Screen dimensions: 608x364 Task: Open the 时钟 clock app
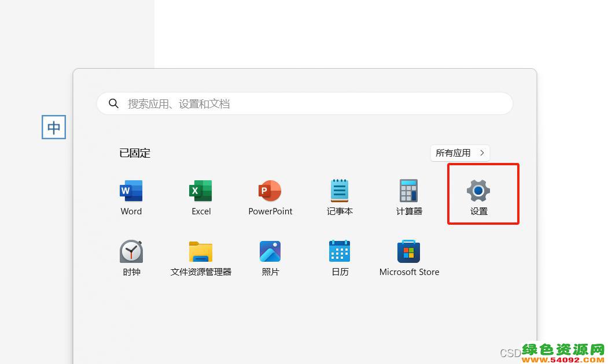tap(131, 251)
